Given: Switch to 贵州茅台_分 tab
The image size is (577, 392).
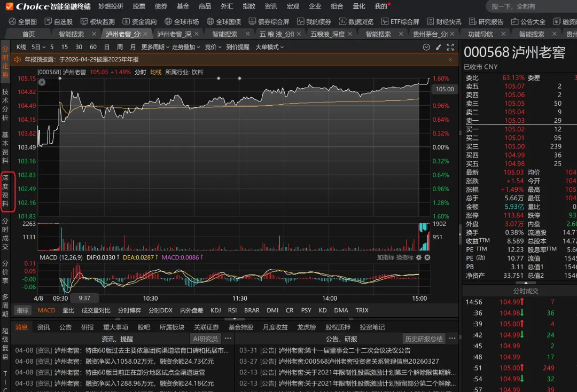Looking at the screenshot, I should pos(430,34).
